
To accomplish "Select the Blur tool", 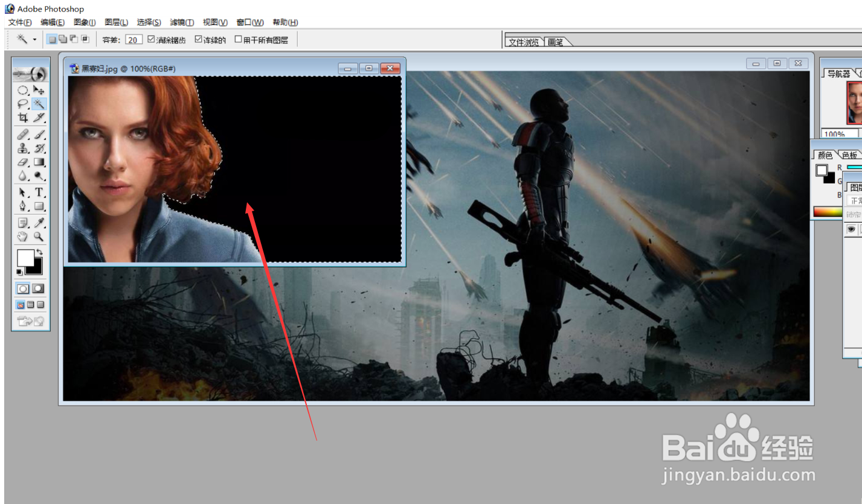I will click(23, 176).
